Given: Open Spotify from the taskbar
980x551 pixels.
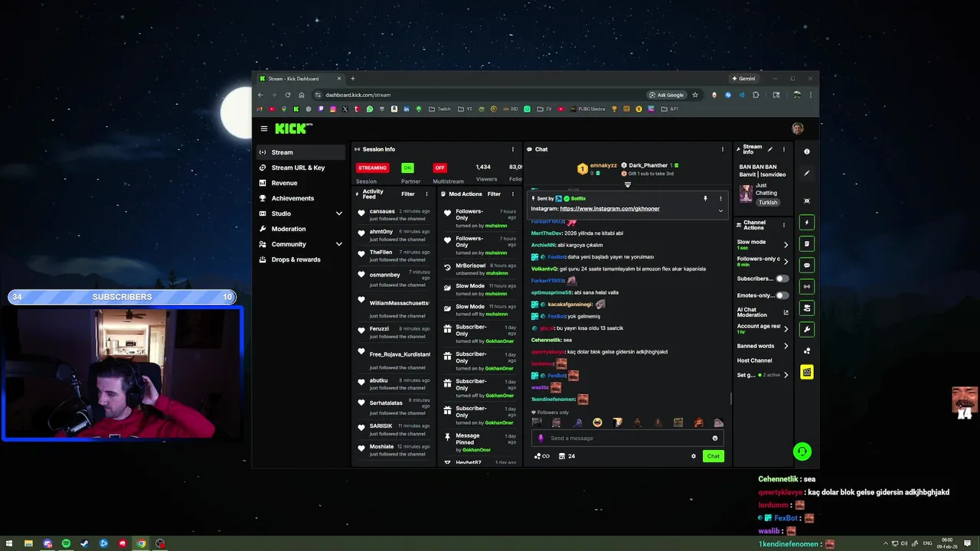Looking at the screenshot, I should [66, 543].
